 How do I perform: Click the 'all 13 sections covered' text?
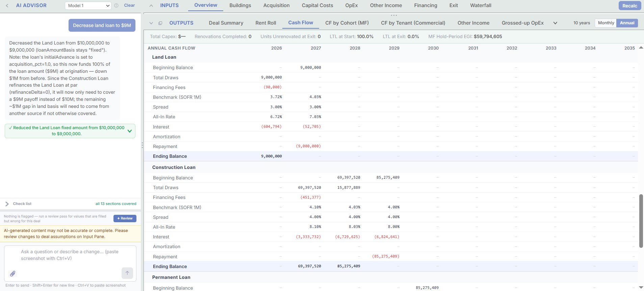(116, 204)
